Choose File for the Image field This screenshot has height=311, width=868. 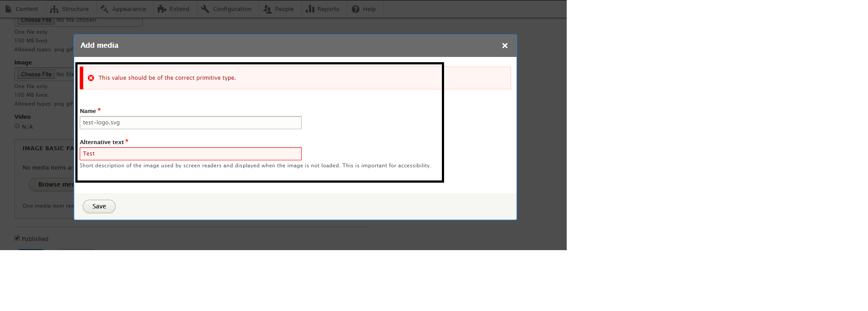[x=36, y=74]
